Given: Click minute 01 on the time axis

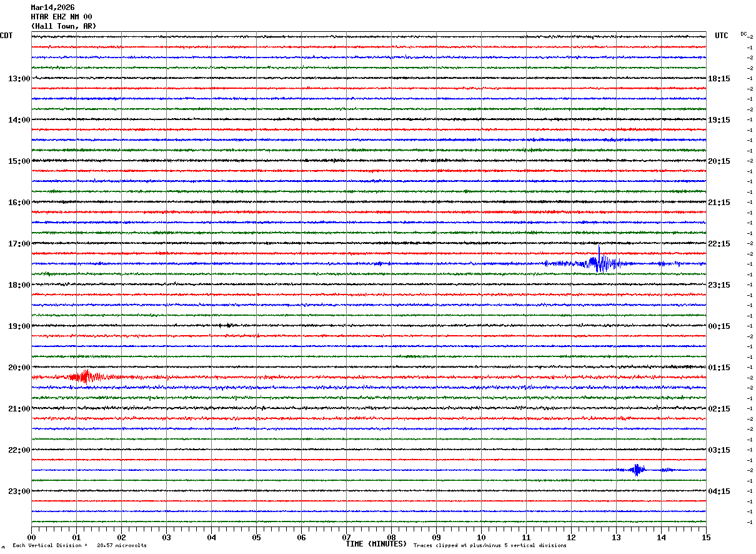Looking at the screenshot, I should click(x=76, y=537).
